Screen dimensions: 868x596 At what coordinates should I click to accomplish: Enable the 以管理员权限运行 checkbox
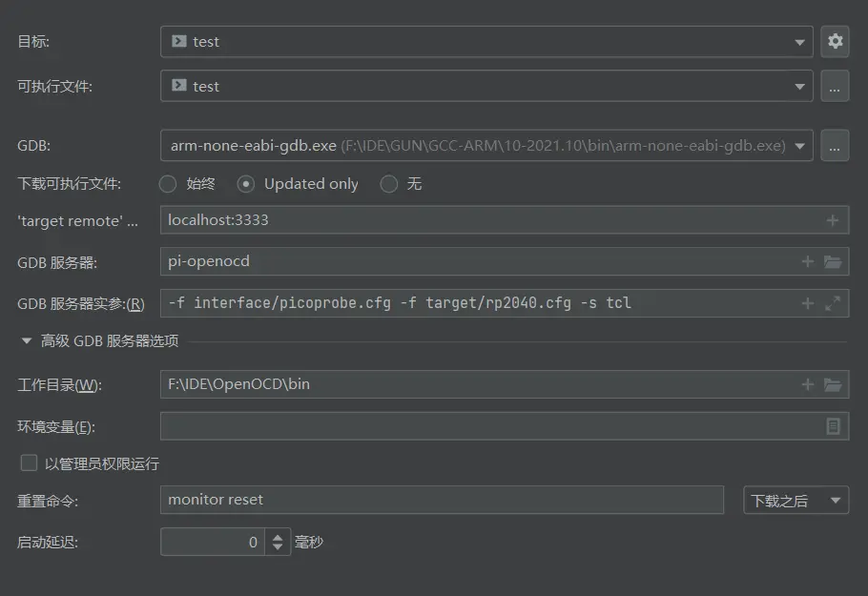pyautogui.click(x=29, y=463)
